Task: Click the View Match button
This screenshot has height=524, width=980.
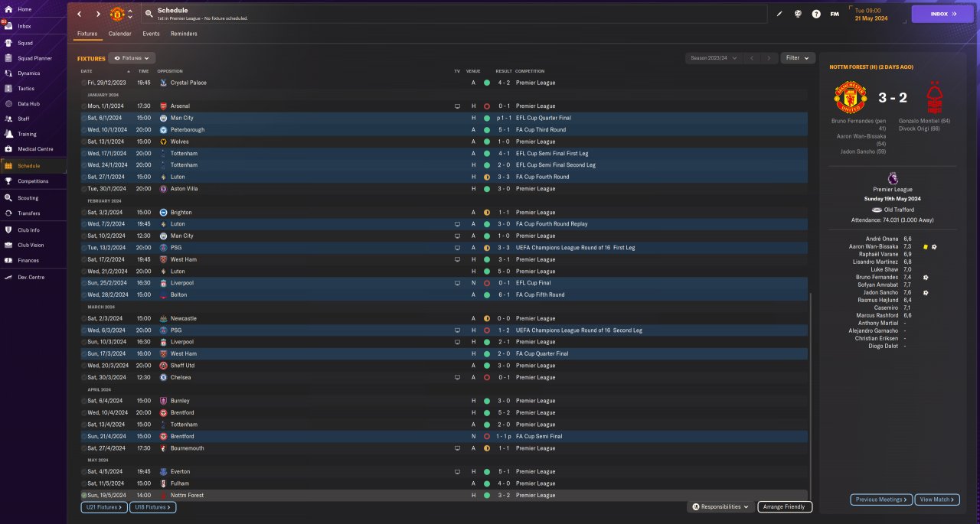Action: (x=936, y=500)
